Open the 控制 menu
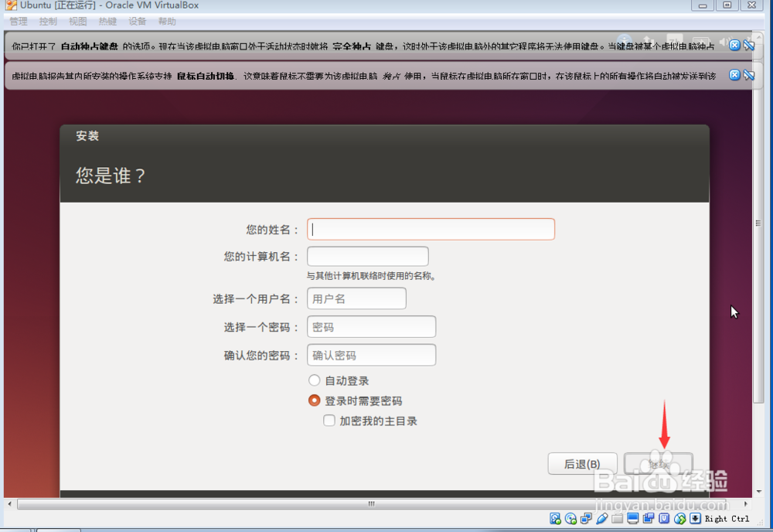 47,21
